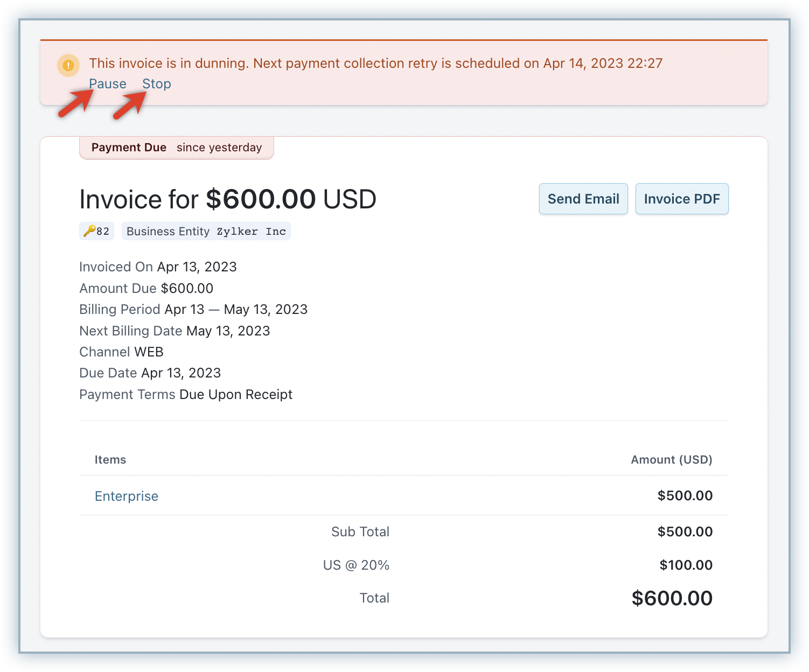Download the Invoice PDF
The height and width of the screenshot is (672, 809).
[x=681, y=199]
